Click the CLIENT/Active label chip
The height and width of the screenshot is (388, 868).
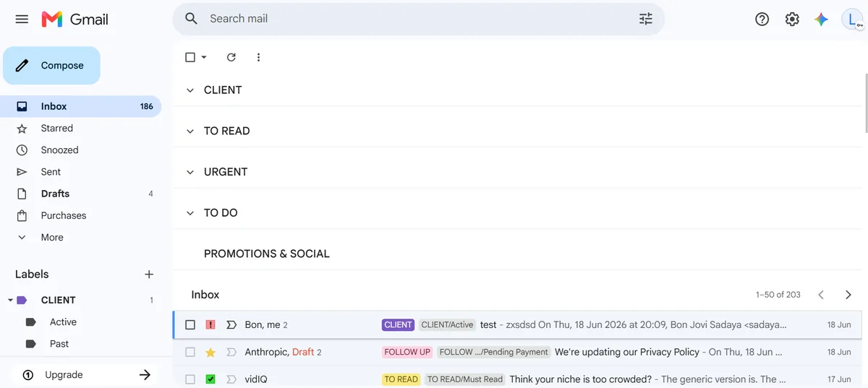[x=447, y=325]
